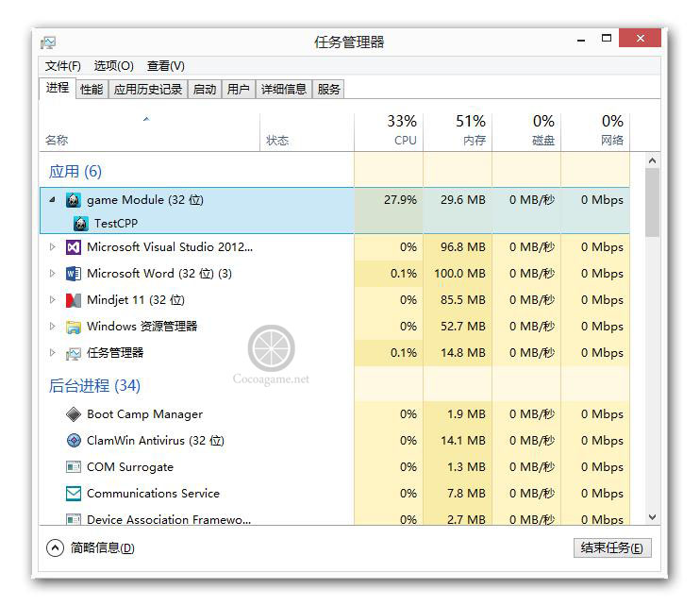Switch to the 应用历史记录 tab

click(148, 90)
